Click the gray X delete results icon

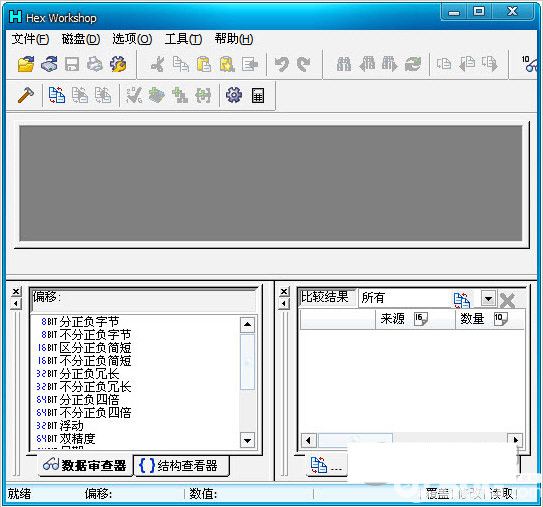[x=507, y=300]
